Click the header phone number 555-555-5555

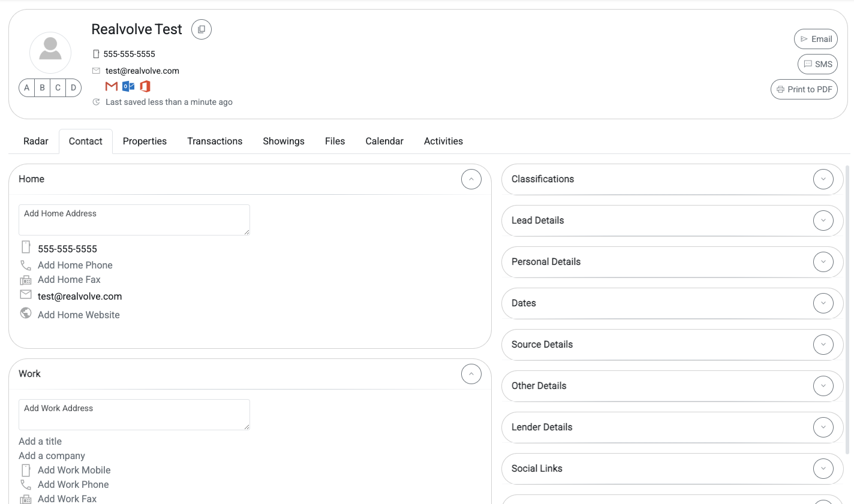click(x=129, y=54)
